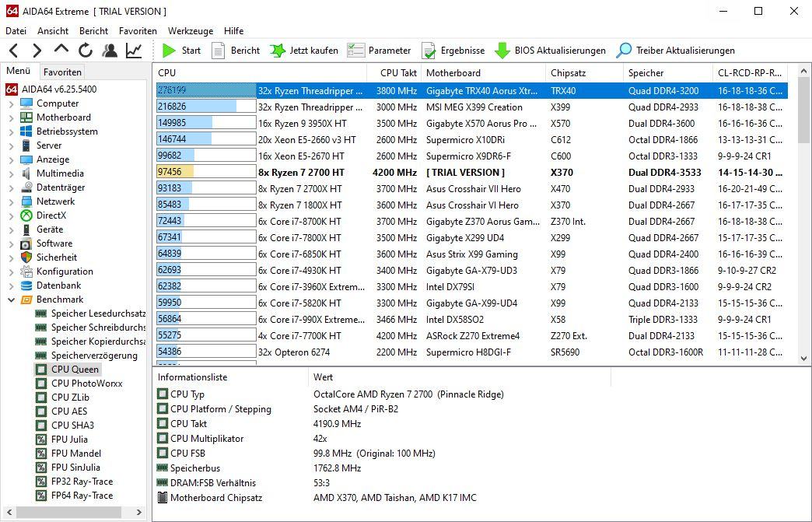Open the Hilfe menu
The height and width of the screenshot is (522, 812).
[233, 31]
